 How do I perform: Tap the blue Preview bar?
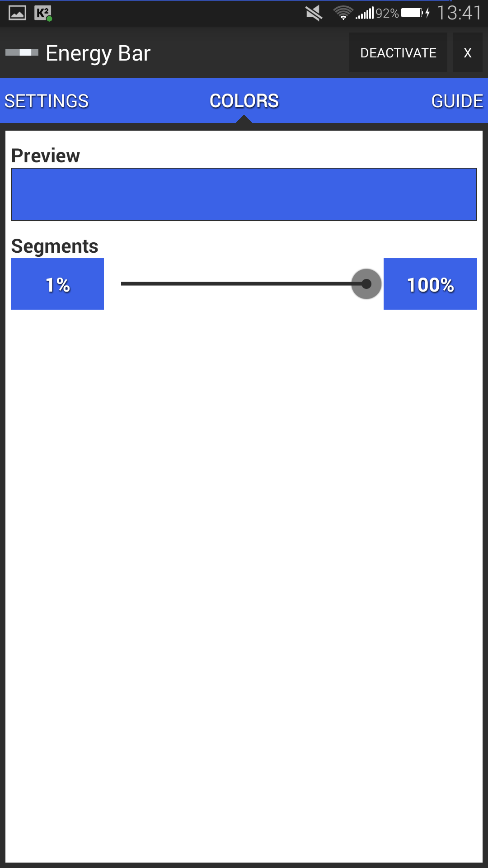point(244,194)
